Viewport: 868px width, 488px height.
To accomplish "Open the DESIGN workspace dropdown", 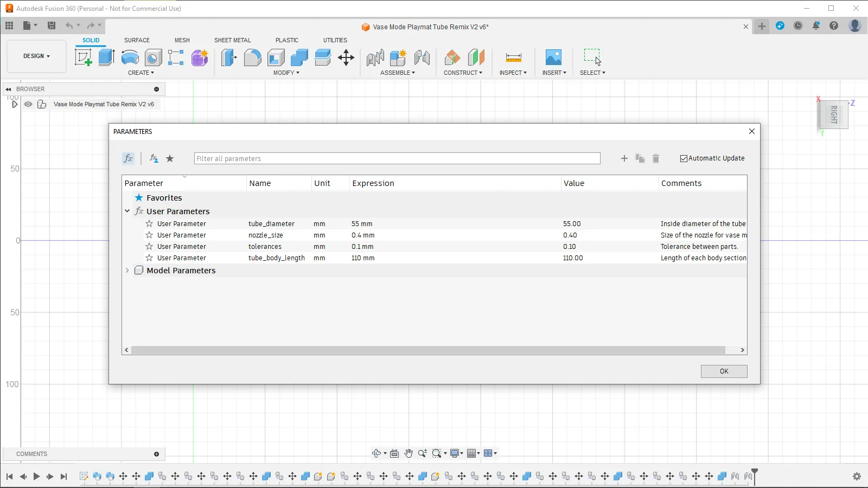I will click(36, 56).
